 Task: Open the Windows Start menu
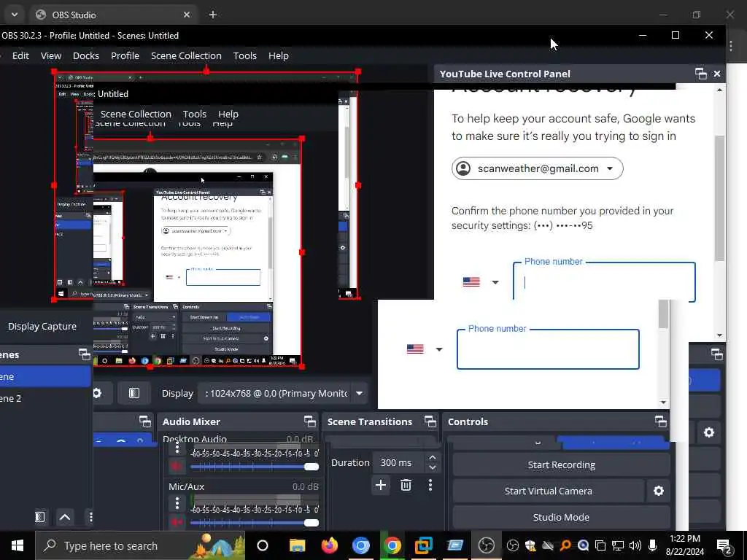click(x=18, y=545)
